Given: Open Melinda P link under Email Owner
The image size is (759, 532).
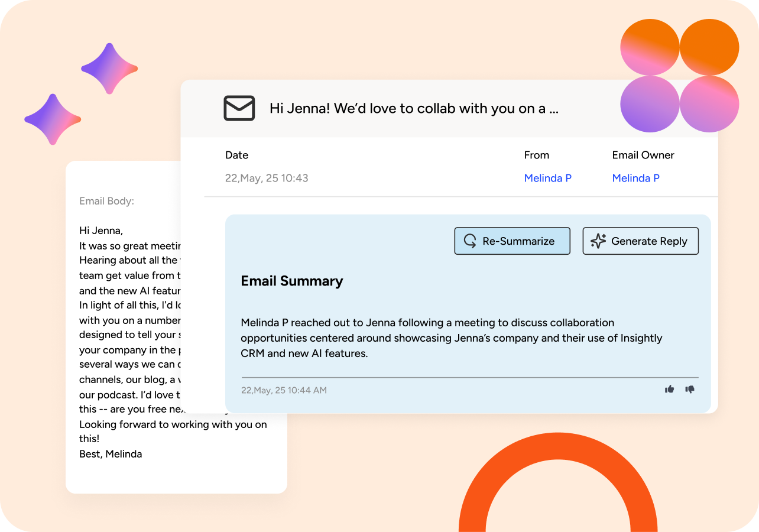Looking at the screenshot, I should (635, 178).
